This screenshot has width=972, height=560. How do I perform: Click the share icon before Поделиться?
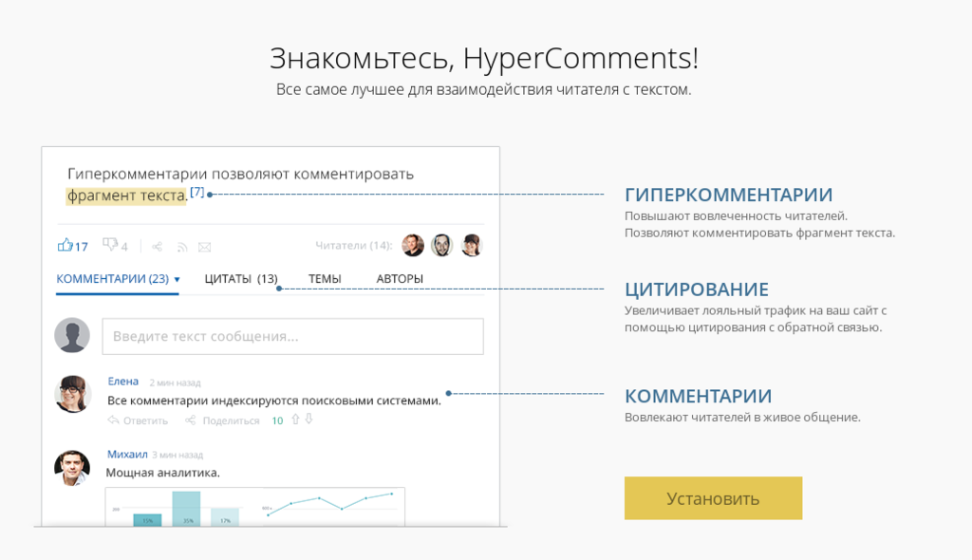point(191,420)
